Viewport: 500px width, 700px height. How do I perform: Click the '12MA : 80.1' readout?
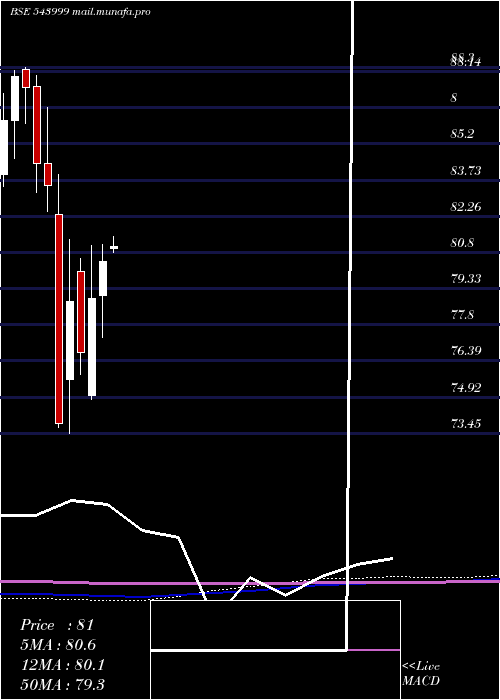tap(63, 665)
